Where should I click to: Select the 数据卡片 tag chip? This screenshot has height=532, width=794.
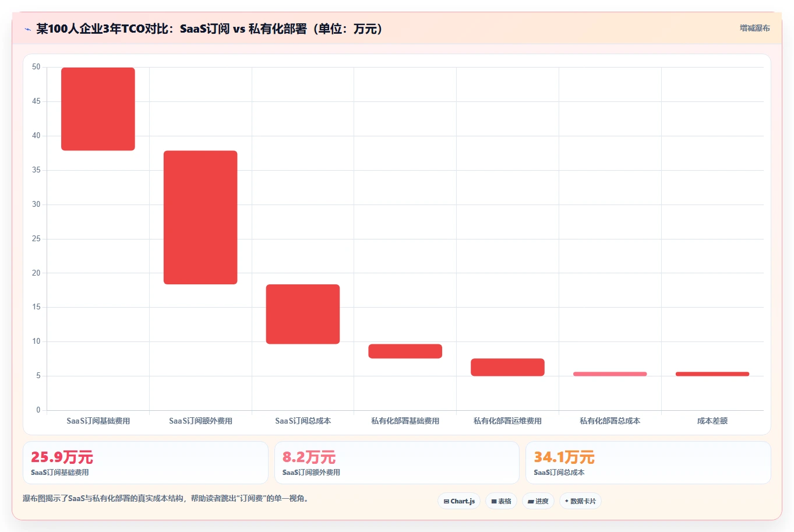click(x=580, y=501)
